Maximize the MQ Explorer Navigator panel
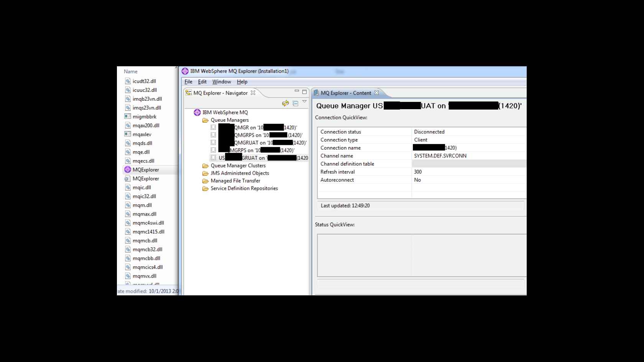This screenshot has height=362, width=644. point(304,92)
